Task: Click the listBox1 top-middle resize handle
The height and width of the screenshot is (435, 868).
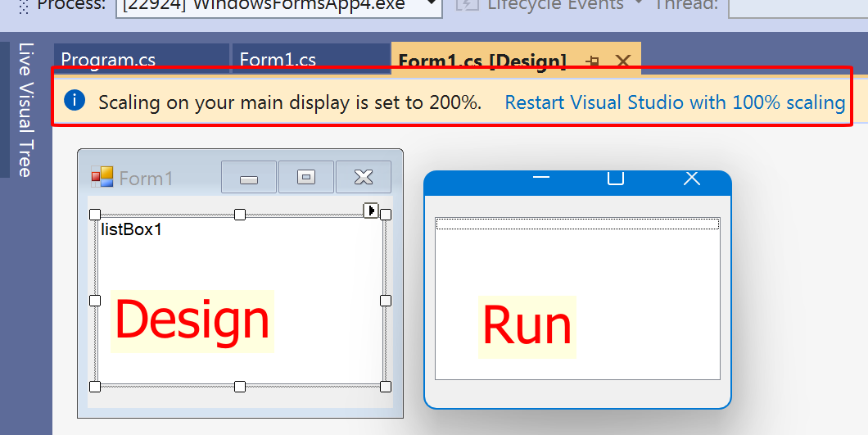Action: tap(240, 215)
